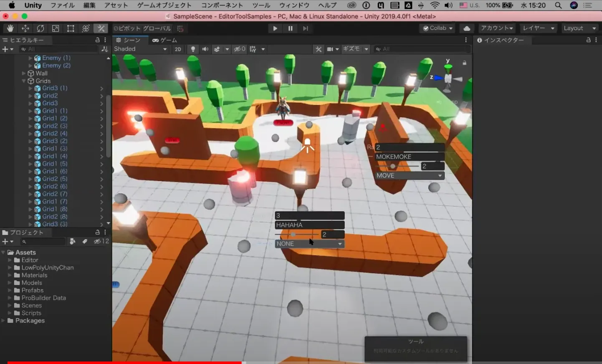Switch to the ゲーム tab

point(165,40)
